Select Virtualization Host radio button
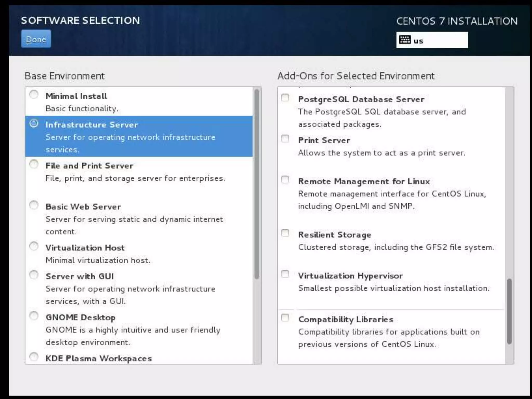The height and width of the screenshot is (399, 532). [34, 246]
